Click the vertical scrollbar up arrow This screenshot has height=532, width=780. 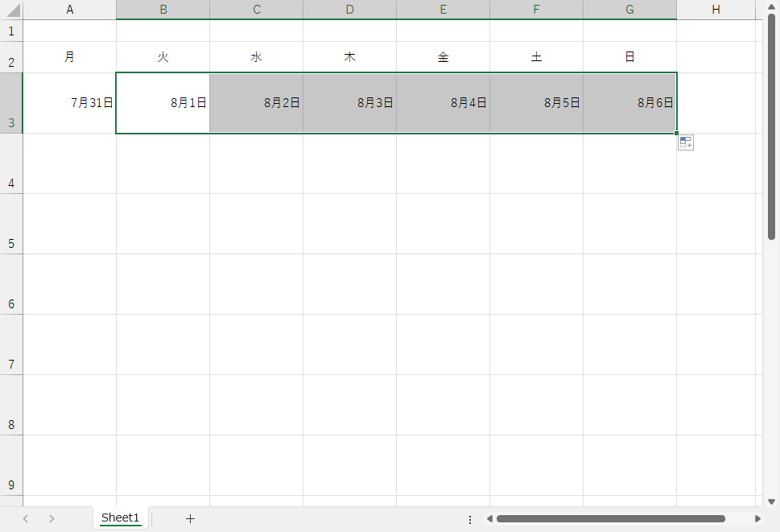point(771,7)
